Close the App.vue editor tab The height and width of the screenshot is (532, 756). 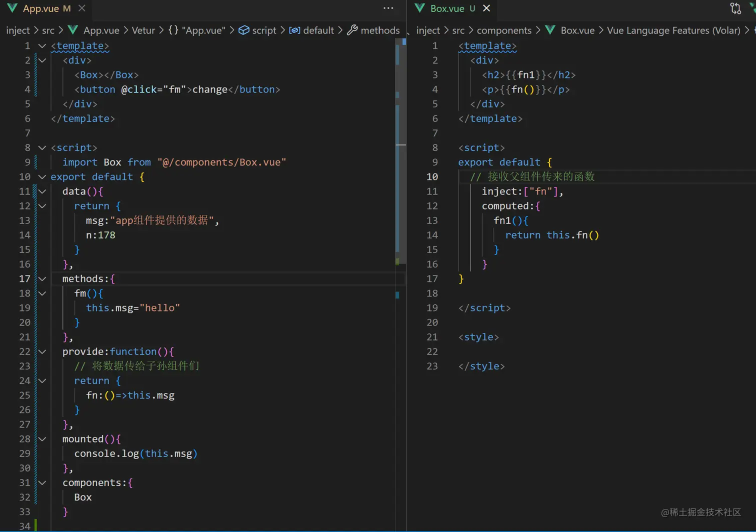click(x=82, y=8)
